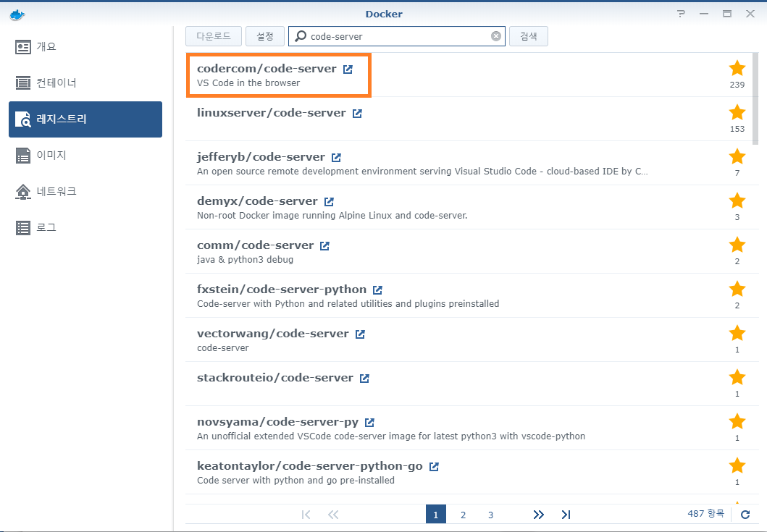Open external link icon for demyx/code-server
This screenshot has height=532, width=767.
point(330,201)
